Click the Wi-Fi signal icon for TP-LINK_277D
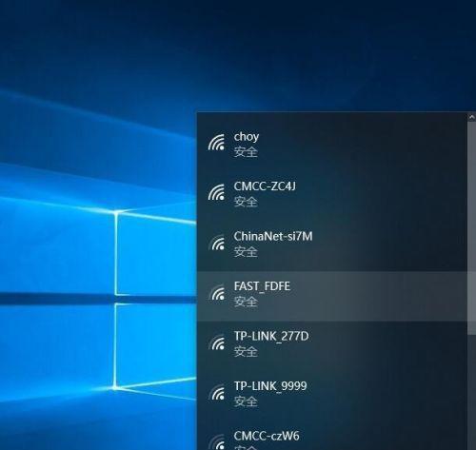Image resolution: width=476 pixels, height=450 pixels. click(x=216, y=342)
